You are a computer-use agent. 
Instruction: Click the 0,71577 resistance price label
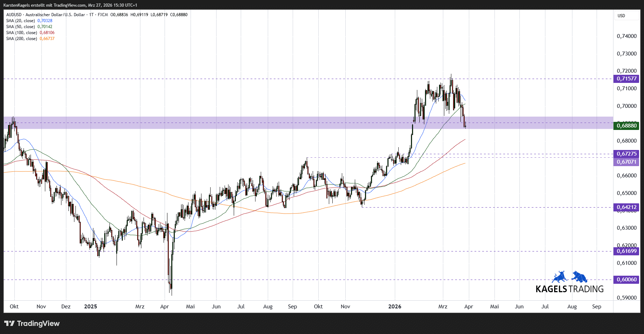(x=626, y=79)
